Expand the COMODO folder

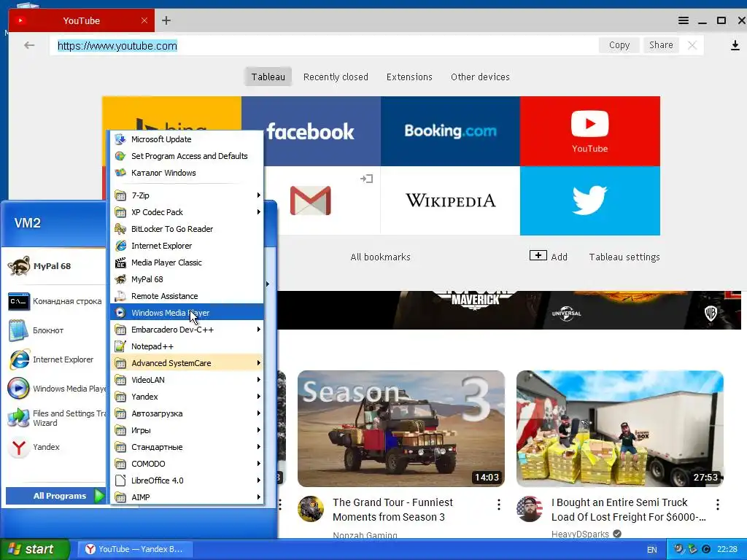pyautogui.click(x=187, y=464)
